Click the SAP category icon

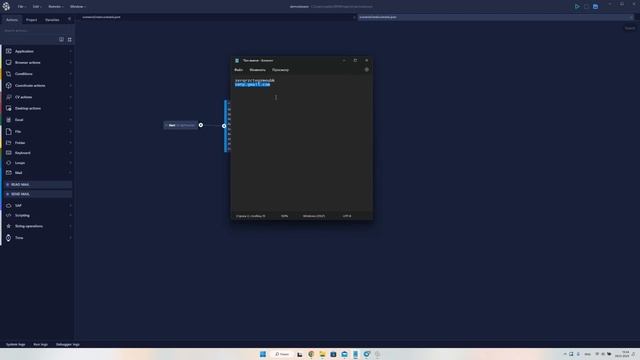9,206
